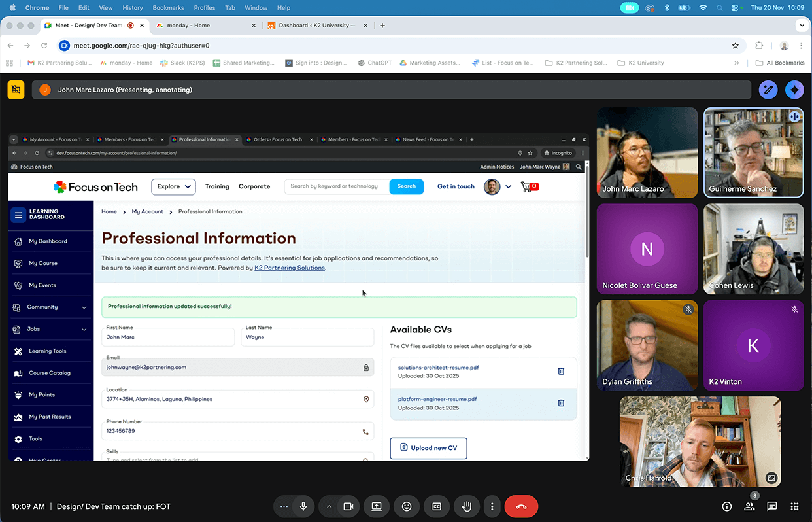Image resolution: width=812 pixels, height=522 pixels.
Task: Open more options three-dot menu
Action: 492,506
